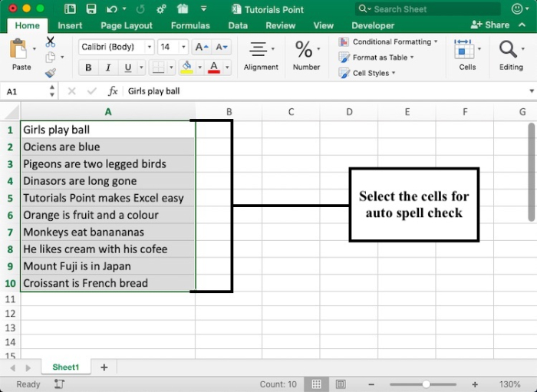Click the Share button

(490, 25)
